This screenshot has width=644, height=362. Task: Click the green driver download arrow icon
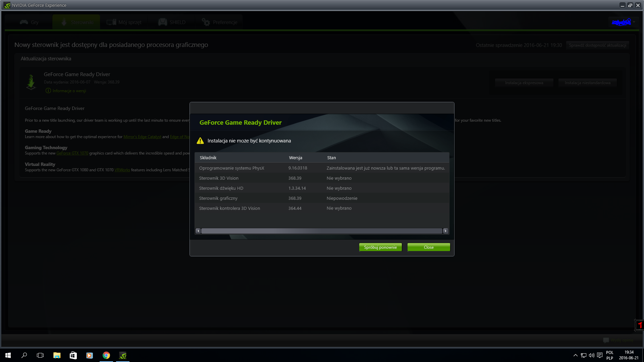click(31, 82)
